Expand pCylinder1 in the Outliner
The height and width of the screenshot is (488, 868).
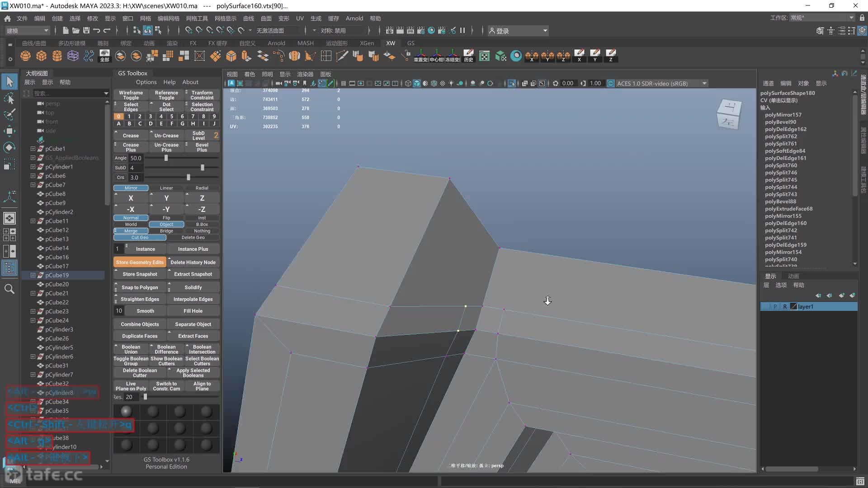point(33,167)
